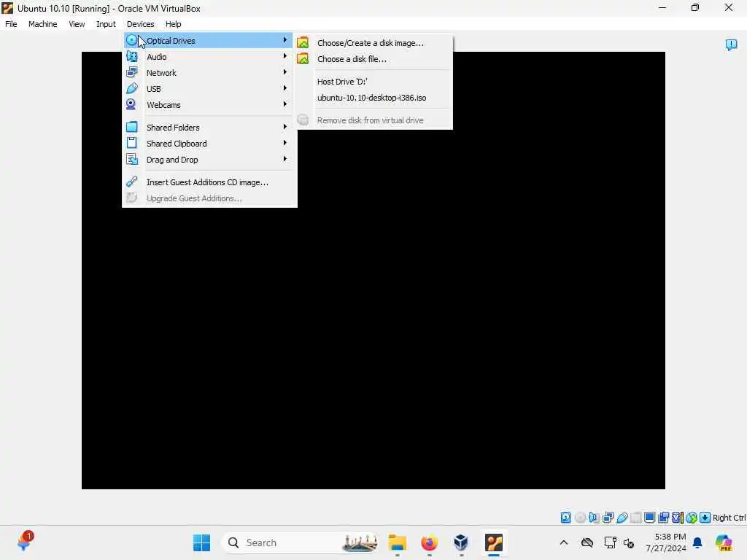Viewport: 747px width, 560px height.
Task: Click running Ubuntu VM taskbar icon
Action: coord(494,542)
